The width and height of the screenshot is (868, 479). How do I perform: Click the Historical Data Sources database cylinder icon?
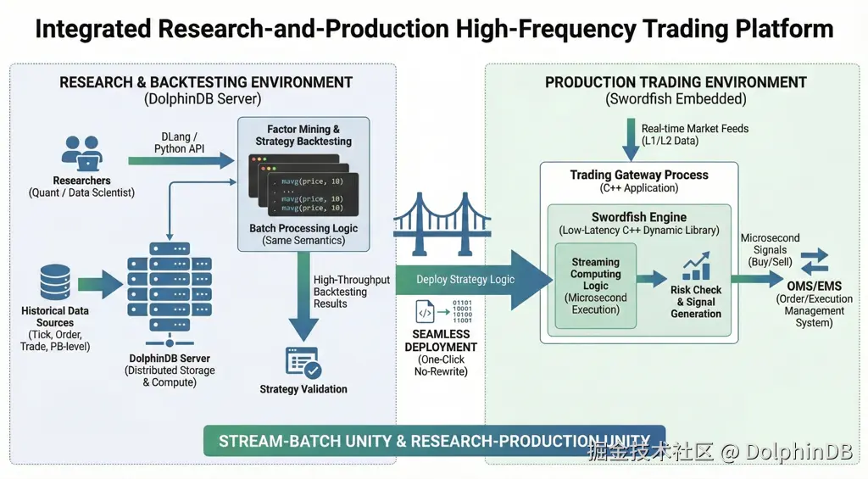[x=55, y=281]
